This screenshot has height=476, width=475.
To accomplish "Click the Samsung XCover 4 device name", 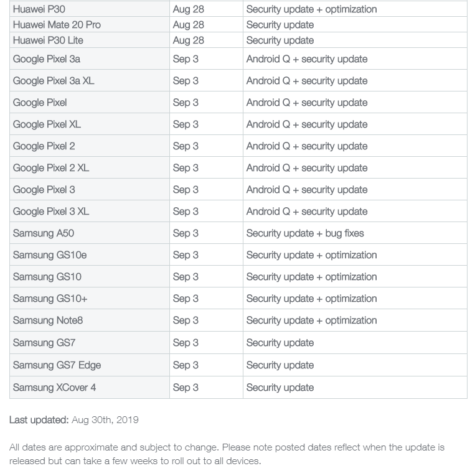I will tap(54, 388).
